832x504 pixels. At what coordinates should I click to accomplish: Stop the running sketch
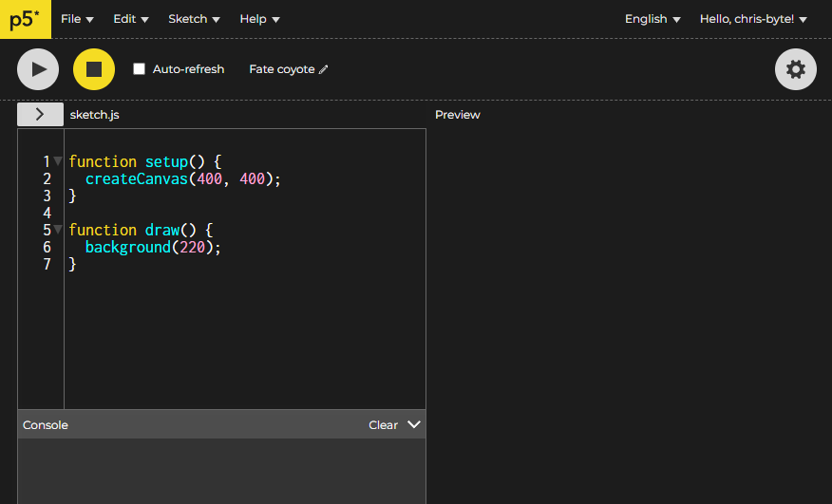coord(94,69)
